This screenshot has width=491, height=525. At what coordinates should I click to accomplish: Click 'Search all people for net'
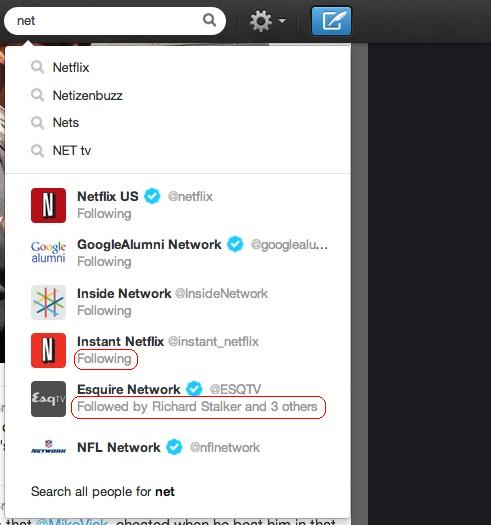tap(103, 492)
